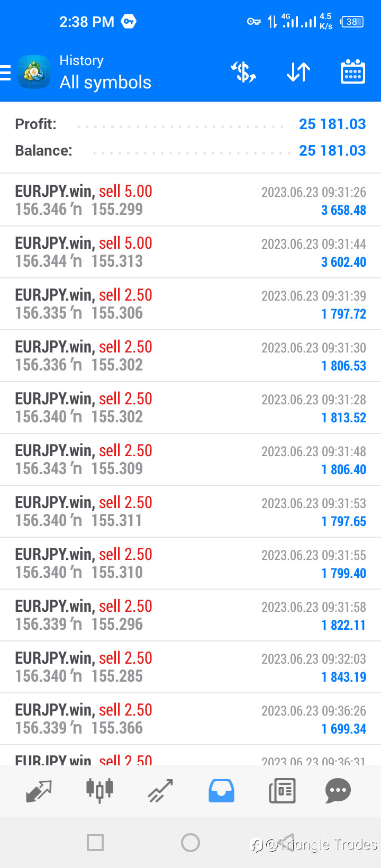Open the Messages chat bubble tab
The width and height of the screenshot is (381, 868).
coord(338,791)
